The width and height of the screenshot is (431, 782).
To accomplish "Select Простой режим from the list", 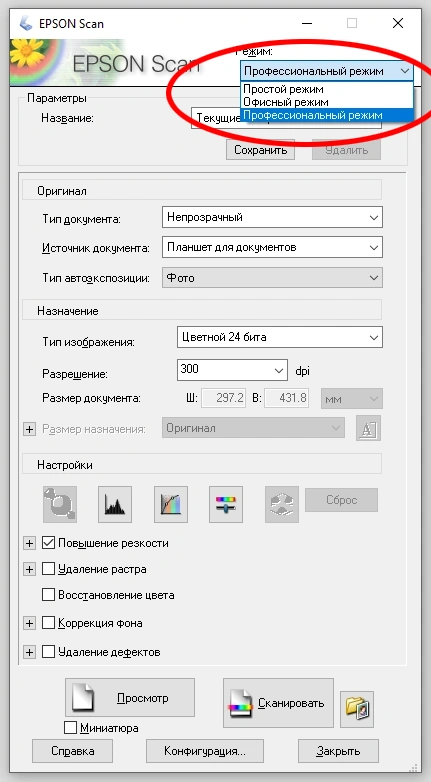I will [327, 89].
